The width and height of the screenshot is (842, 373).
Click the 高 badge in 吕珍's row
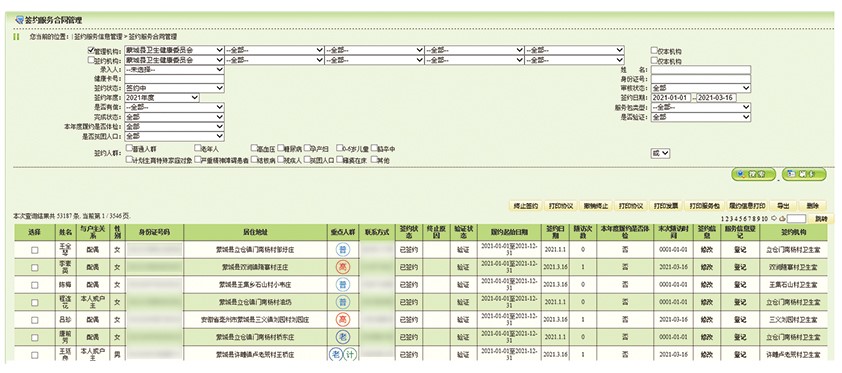(343, 320)
